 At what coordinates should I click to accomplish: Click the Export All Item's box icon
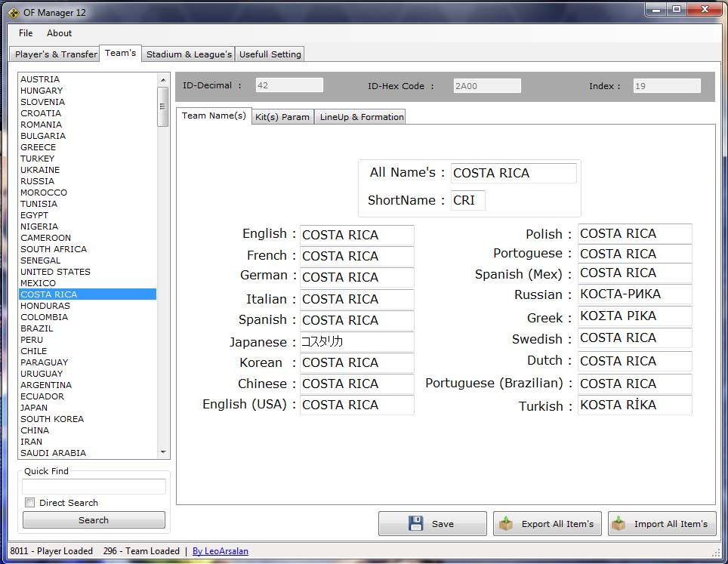click(506, 523)
